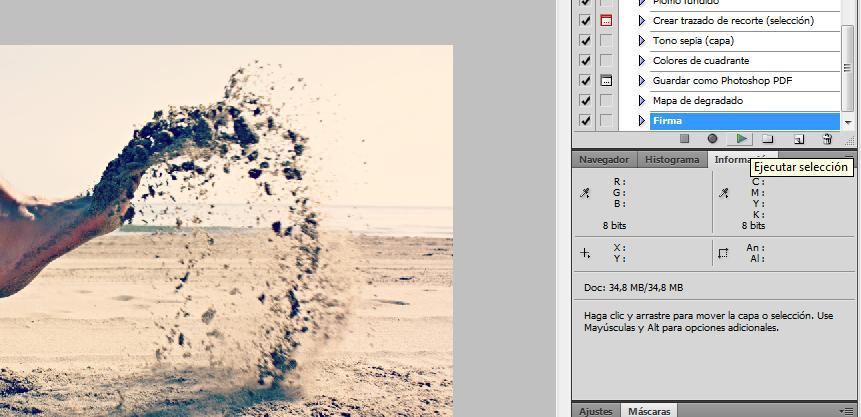The height and width of the screenshot is (417, 861).
Task: Switch to the Histograma tab
Action: click(x=672, y=160)
